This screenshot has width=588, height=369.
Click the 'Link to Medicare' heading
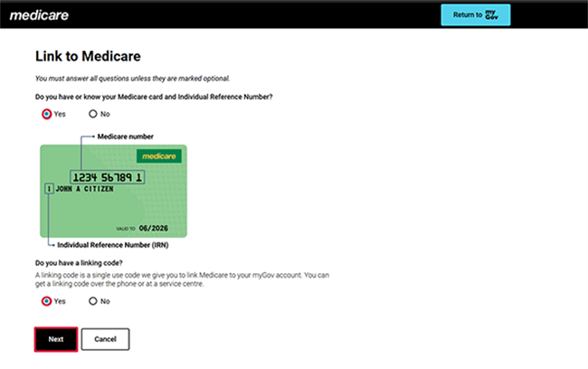coord(87,56)
